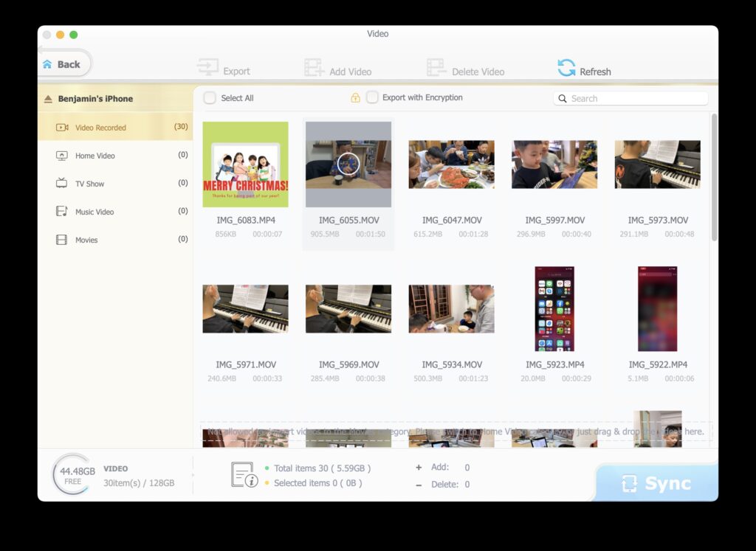Click the Export toolbar icon
Screen dimensions: 756x551
(x=207, y=69)
